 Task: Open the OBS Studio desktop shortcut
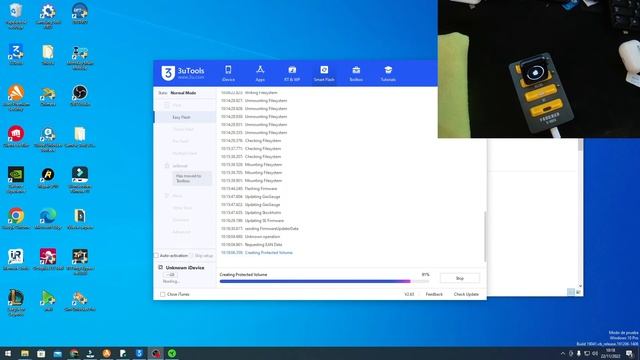[x=80, y=96]
